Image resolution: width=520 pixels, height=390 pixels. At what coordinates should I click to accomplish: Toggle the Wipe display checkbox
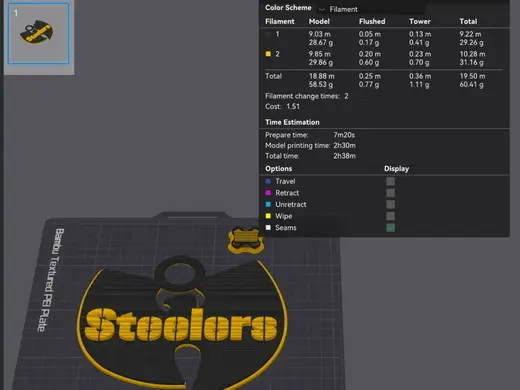[x=390, y=216]
